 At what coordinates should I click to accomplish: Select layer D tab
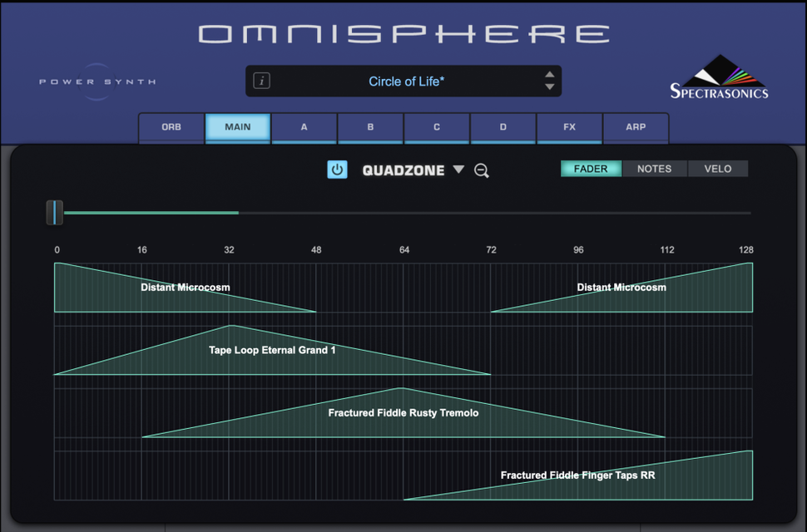click(x=503, y=127)
